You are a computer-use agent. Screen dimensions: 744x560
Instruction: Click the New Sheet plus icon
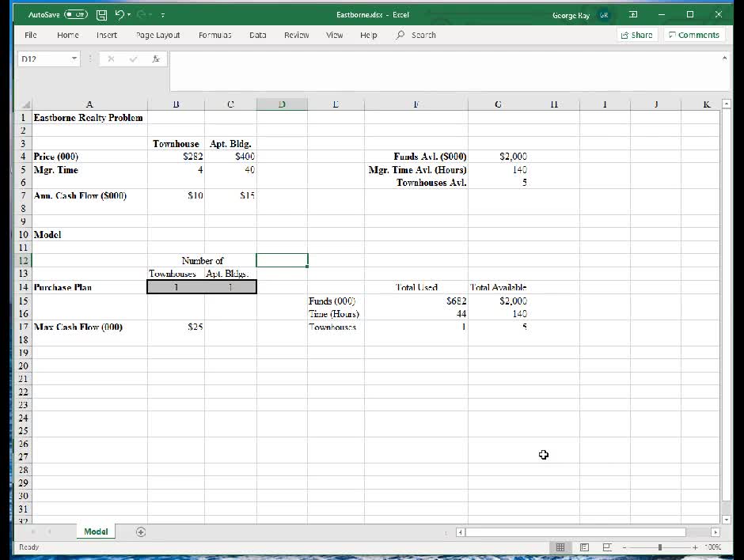[x=140, y=532]
